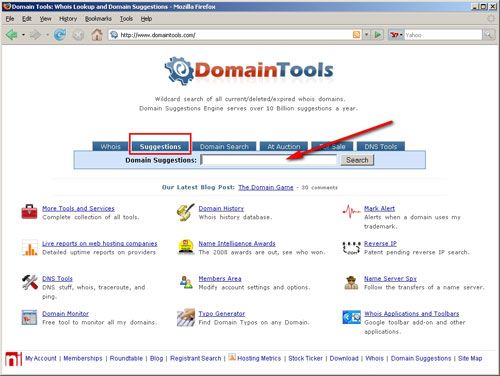Open Memberships footer link
Screen dimensions: 500x376
pyautogui.click(x=83, y=358)
